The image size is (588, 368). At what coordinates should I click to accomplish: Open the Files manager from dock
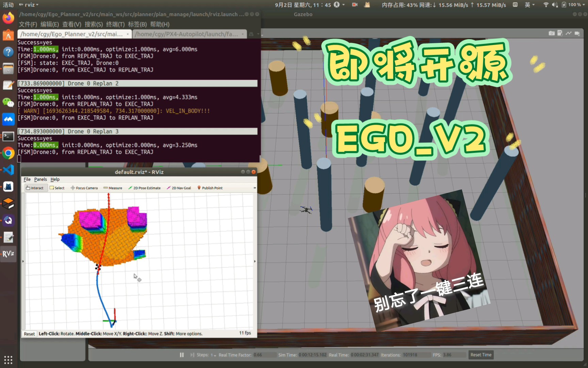tap(8, 68)
